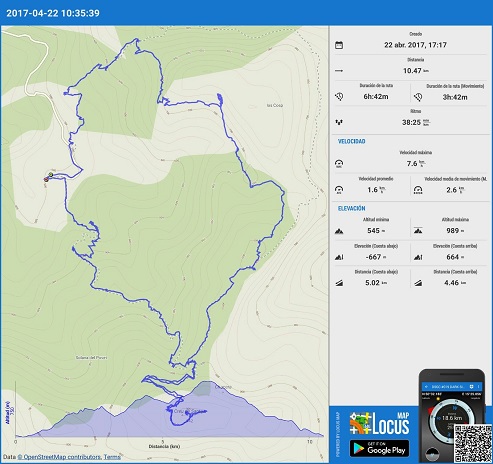Screen dimensions: 493x464
Task: Click the uphill distance icon beside 4.46
Action: (418, 283)
